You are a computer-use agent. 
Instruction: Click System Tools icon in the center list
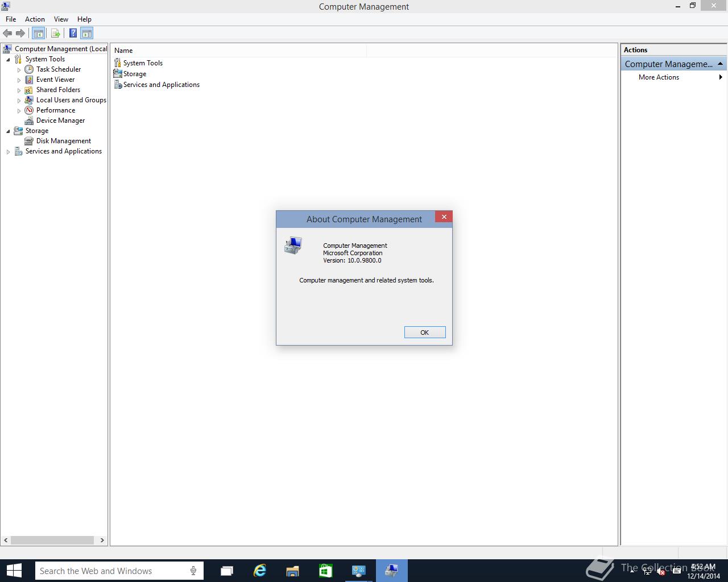tap(118, 63)
